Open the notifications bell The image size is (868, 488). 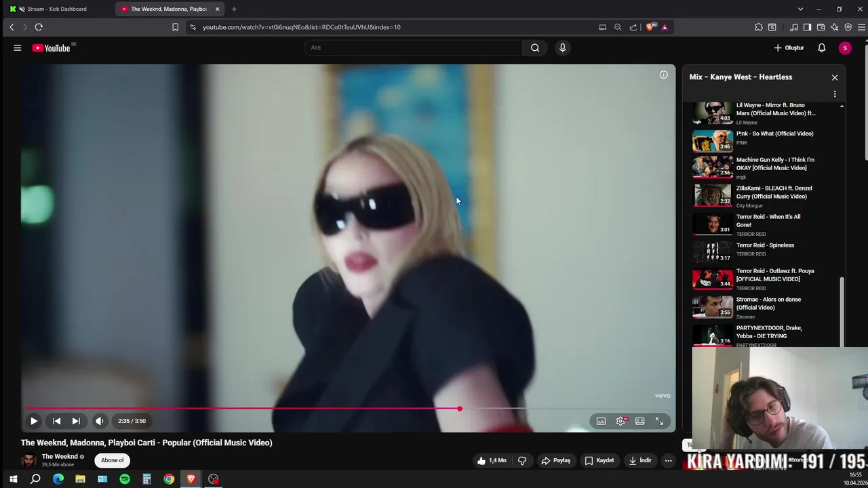821,48
